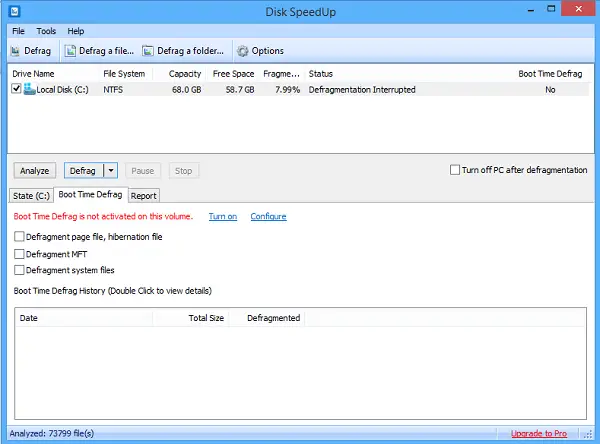600x444 pixels.
Task: Click the 68.0 GB capacity value
Action: [x=186, y=90]
